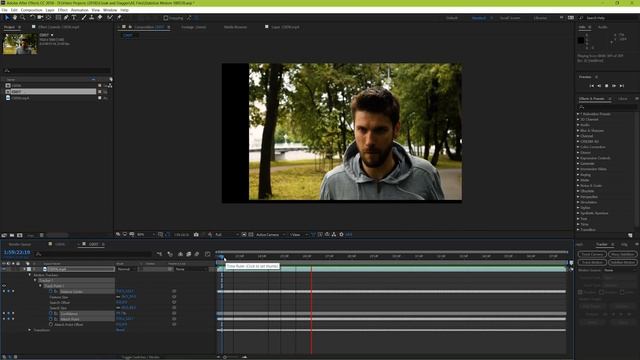The width and height of the screenshot is (640, 360).
Task: Select the Type tool
Action: [74, 18]
